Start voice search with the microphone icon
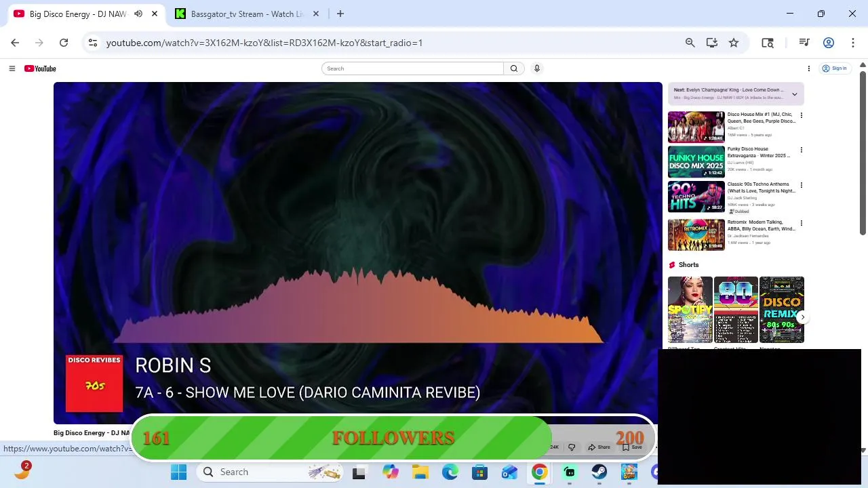The width and height of the screenshot is (868, 488). (x=536, y=68)
